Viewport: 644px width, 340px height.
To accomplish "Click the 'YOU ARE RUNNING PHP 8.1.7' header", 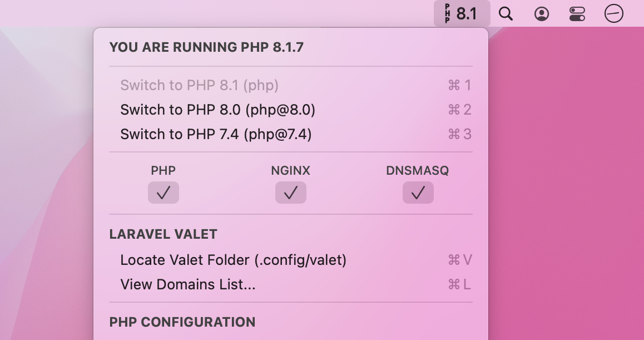I will point(206,47).
